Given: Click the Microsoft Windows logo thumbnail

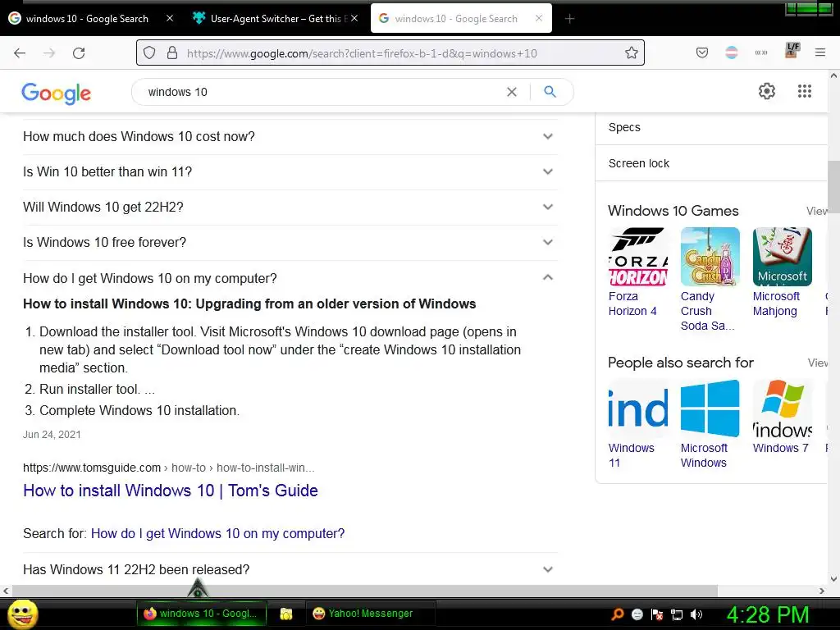Looking at the screenshot, I should [x=710, y=409].
